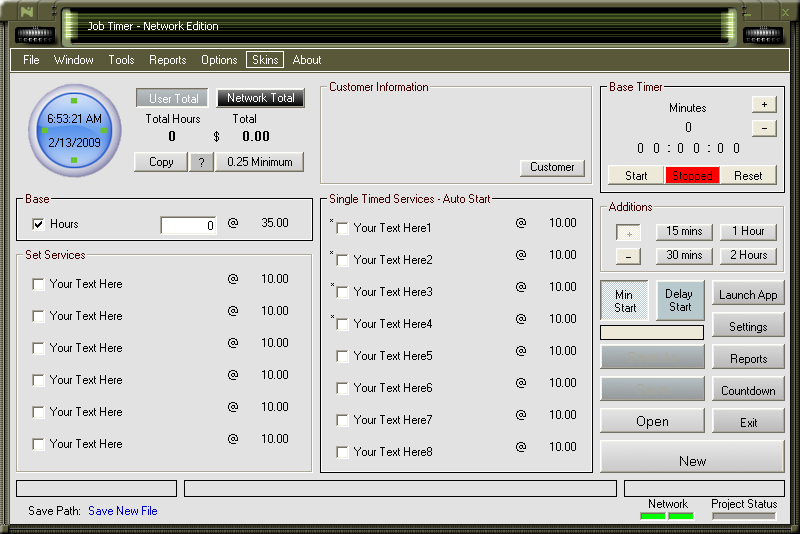Click the bottom-left status bar field
Viewport: 800px width, 534px height.
[96, 489]
